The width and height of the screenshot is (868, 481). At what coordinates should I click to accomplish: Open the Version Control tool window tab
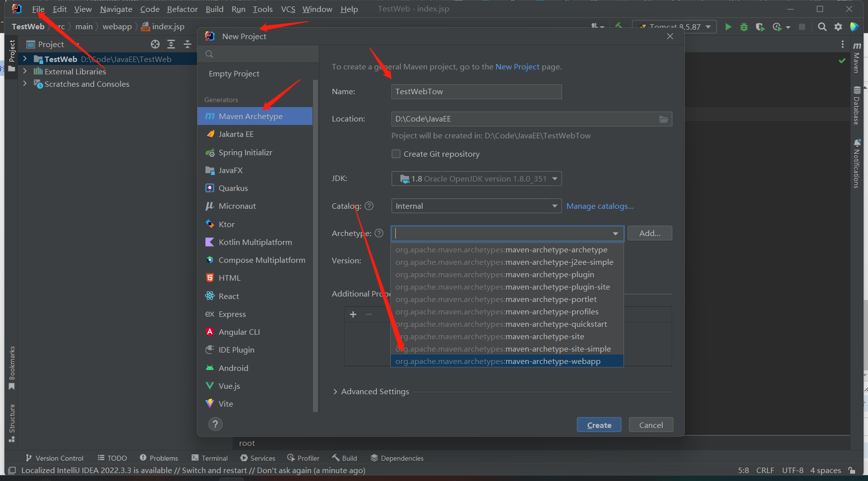(x=55, y=458)
